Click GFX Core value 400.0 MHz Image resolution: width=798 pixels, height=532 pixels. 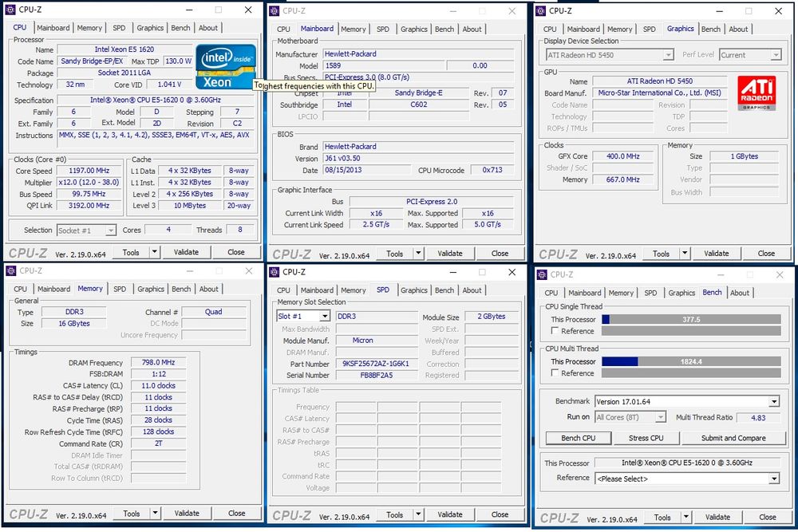[623, 156]
